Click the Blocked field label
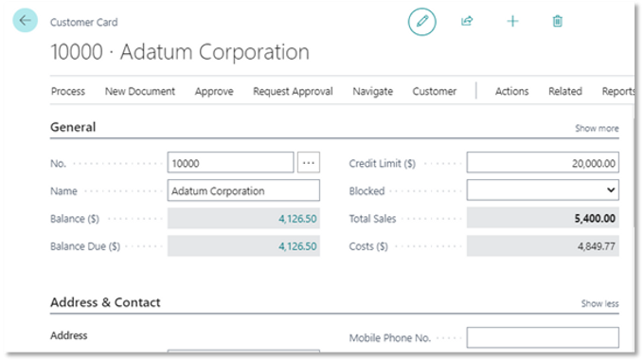 pyautogui.click(x=367, y=191)
